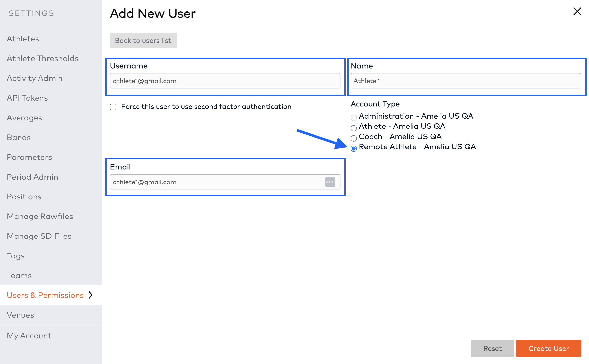
Task: Go back to users list
Action: [143, 40]
